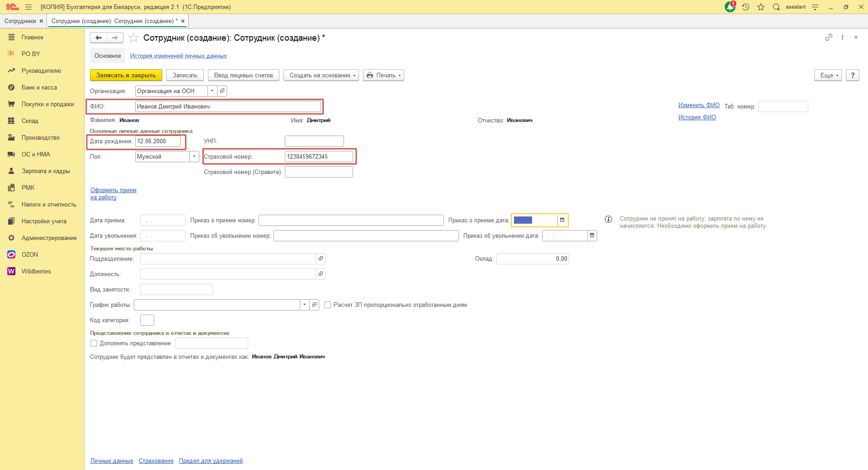Click the search magnifier icon in the title bar
This screenshot has height=470, width=868.
[776, 7]
